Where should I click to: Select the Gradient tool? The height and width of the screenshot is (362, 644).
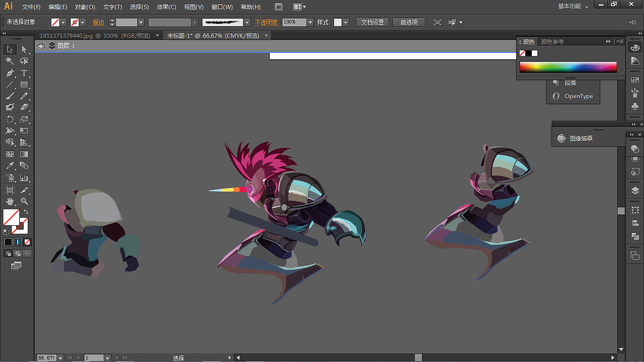tap(24, 154)
